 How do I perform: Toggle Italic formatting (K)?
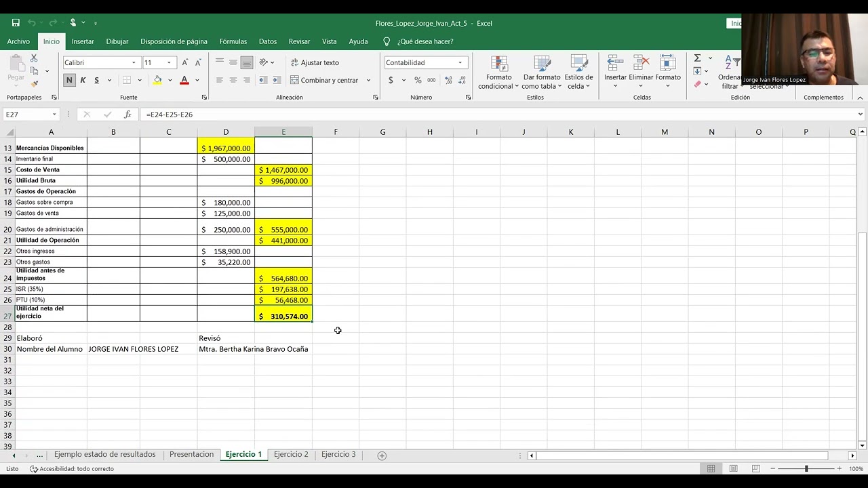83,80
